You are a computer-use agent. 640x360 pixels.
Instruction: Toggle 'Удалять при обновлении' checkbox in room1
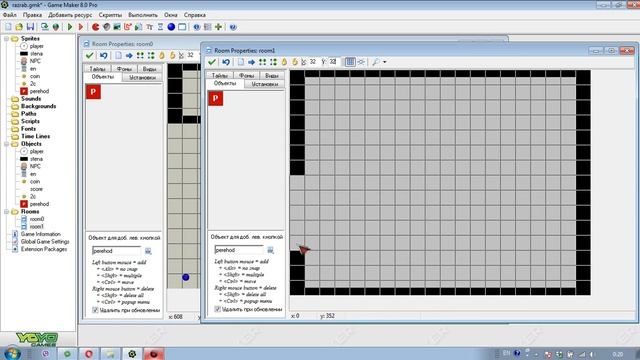point(218,309)
